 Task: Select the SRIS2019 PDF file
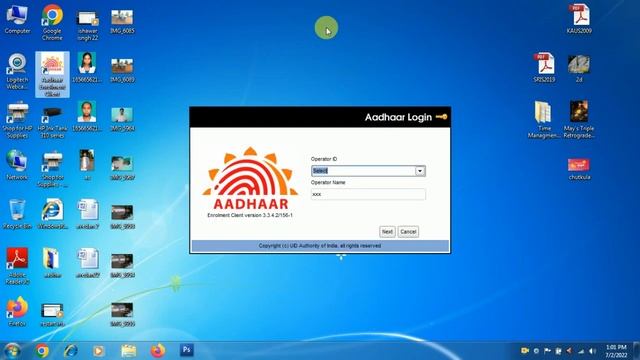pyautogui.click(x=544, y=68)
